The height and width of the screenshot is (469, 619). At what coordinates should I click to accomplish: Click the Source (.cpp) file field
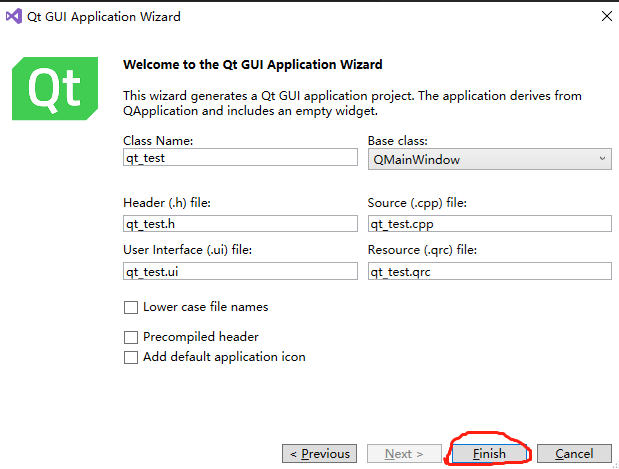tap(490, 223)
